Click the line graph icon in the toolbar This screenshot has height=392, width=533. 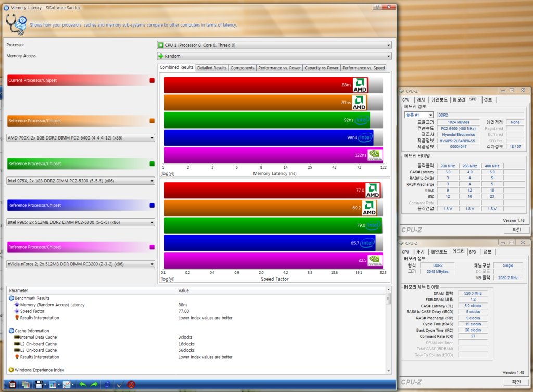pos(67,385)
